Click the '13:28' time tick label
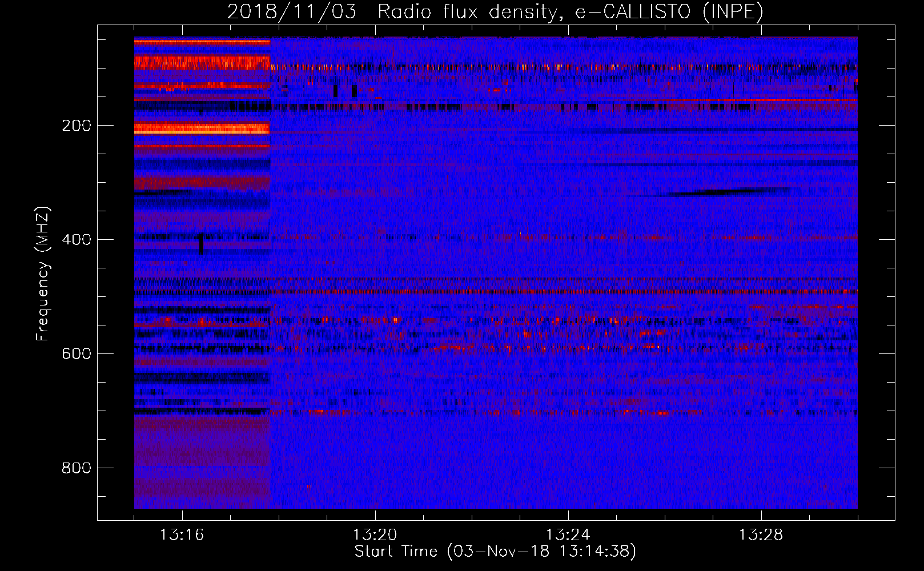The height and width of the screenshot is (571, 924). point(761,535)
